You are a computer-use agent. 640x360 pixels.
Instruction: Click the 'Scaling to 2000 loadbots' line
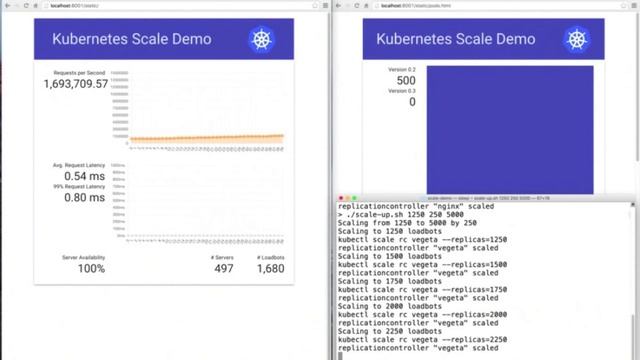pyautogui.click(x=389, y=306)
